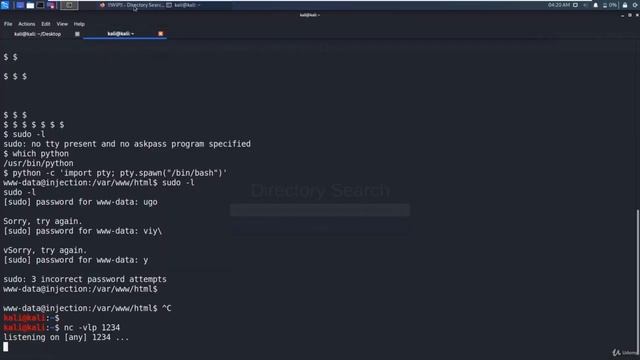The width and height of the screenshot is (640, 360).
Task: Select the active kali@kali ~ tab
Action: (x=120, y=34)
